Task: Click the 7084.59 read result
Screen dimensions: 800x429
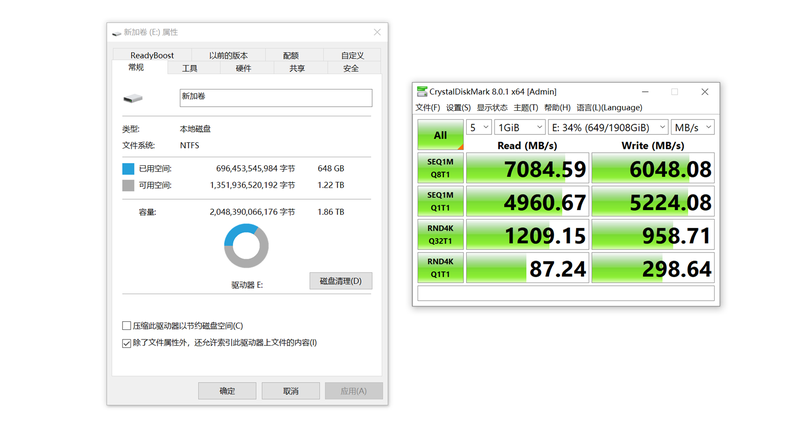Action: 528,168
